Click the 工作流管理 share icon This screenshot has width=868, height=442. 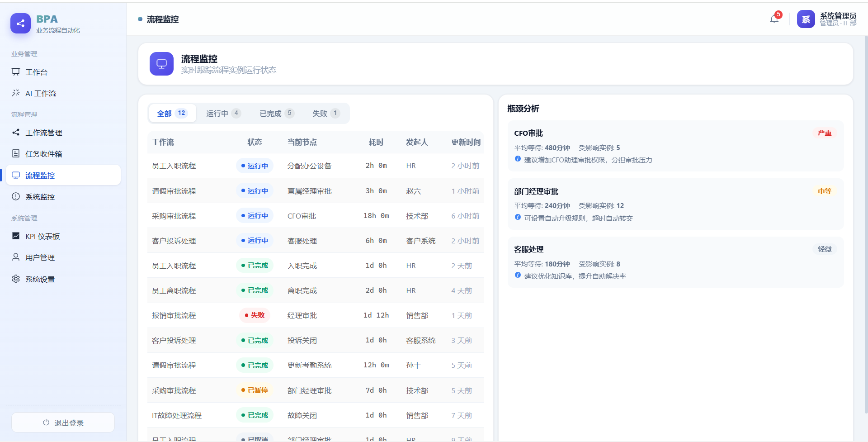coord(16,132)
